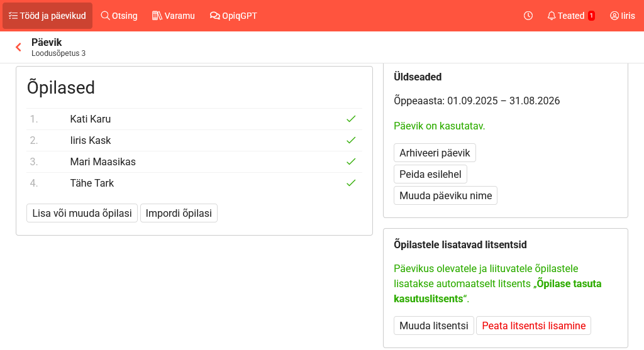The height and width of the screenshot is (350, 644).
Task: Click the green checkmark beside Kati Karu
Action: tap(351, 119)
